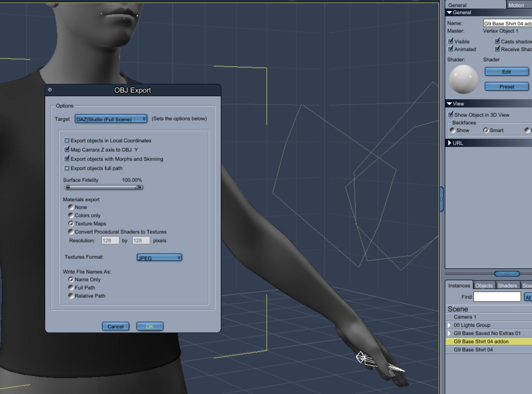Click the Master value Vertex Object 1
532x394 pixels.
pyautogui.click(x=501, y=31)
